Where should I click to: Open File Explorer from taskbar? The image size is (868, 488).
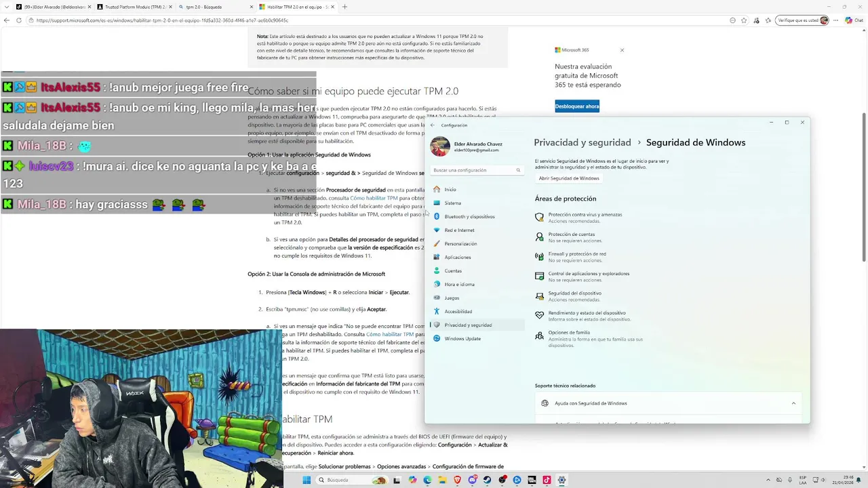click(x=442, y=480)
